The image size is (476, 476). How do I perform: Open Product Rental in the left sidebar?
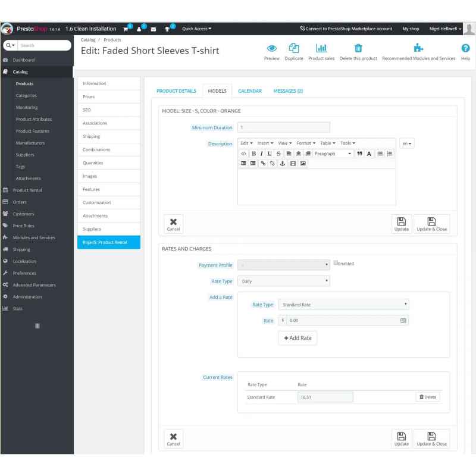tap(27, 190)
